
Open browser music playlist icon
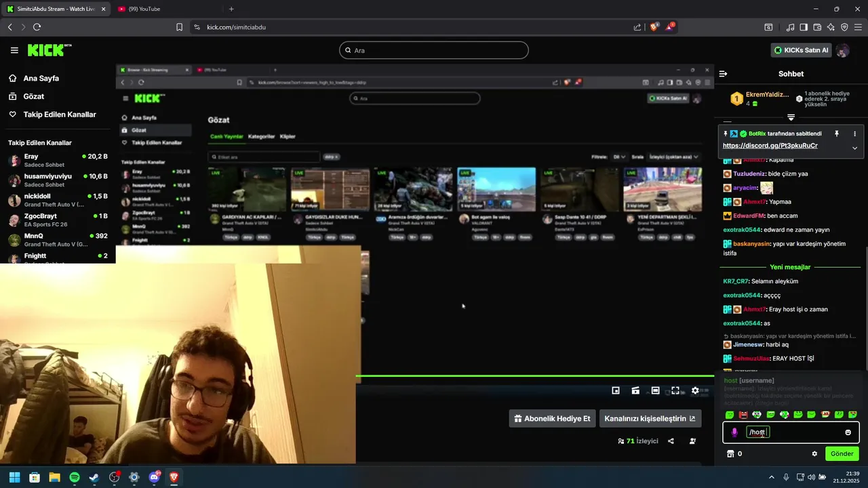[x=790, y=27]
